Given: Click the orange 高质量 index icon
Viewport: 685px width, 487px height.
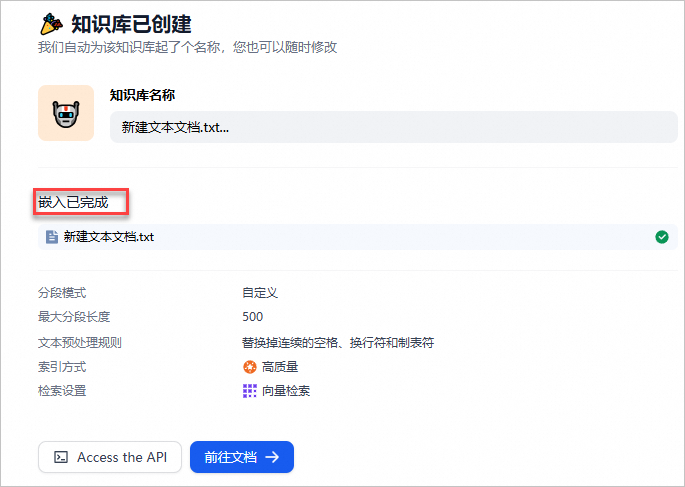Looking at the screenshot, I should 250,367.
